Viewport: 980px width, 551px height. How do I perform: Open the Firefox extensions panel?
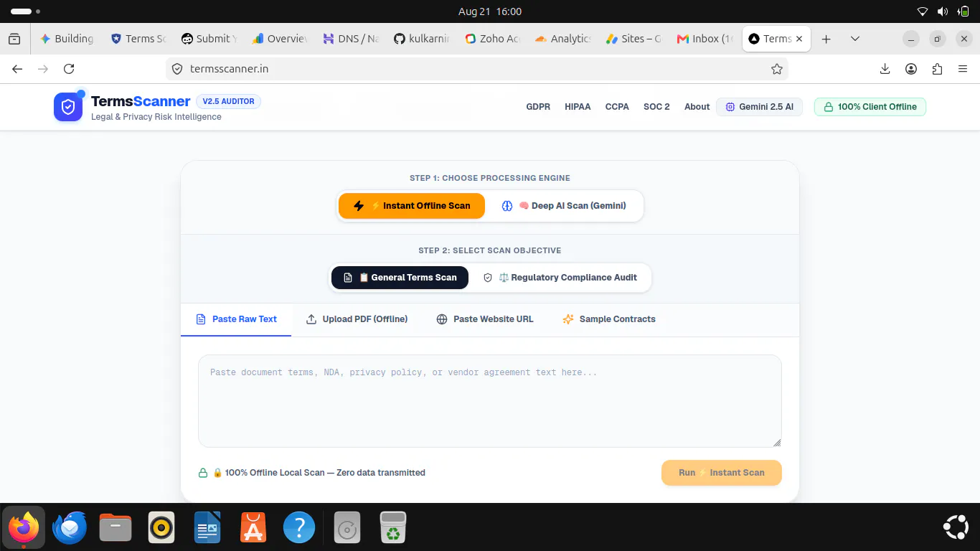937,69
